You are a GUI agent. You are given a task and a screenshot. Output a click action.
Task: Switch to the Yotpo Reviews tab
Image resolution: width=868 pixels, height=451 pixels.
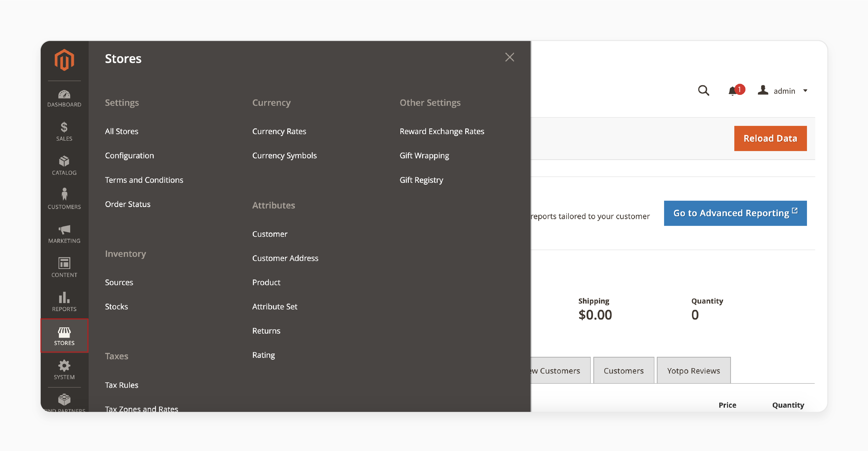[x=693, y=370]
